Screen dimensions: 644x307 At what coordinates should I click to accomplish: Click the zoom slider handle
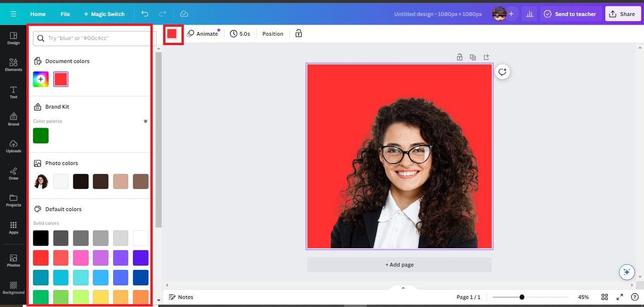[522, 297]
